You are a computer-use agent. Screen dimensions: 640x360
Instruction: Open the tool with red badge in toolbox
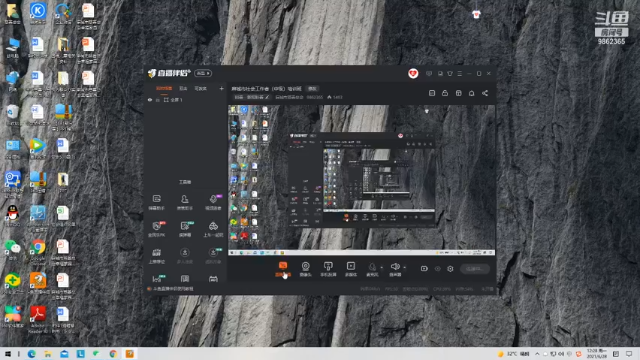pos(156,229)
